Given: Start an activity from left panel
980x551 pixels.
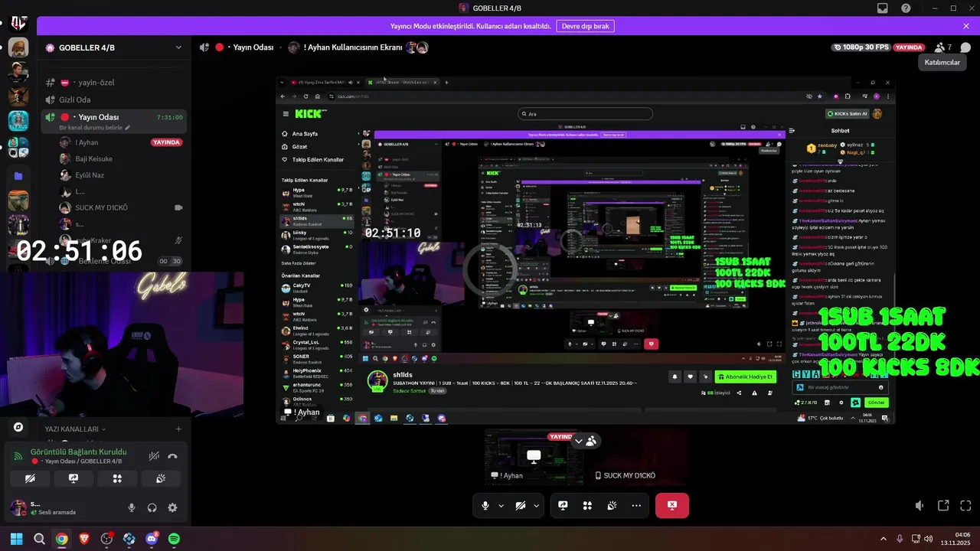Looking at the screenshot, I should [117, 478].
